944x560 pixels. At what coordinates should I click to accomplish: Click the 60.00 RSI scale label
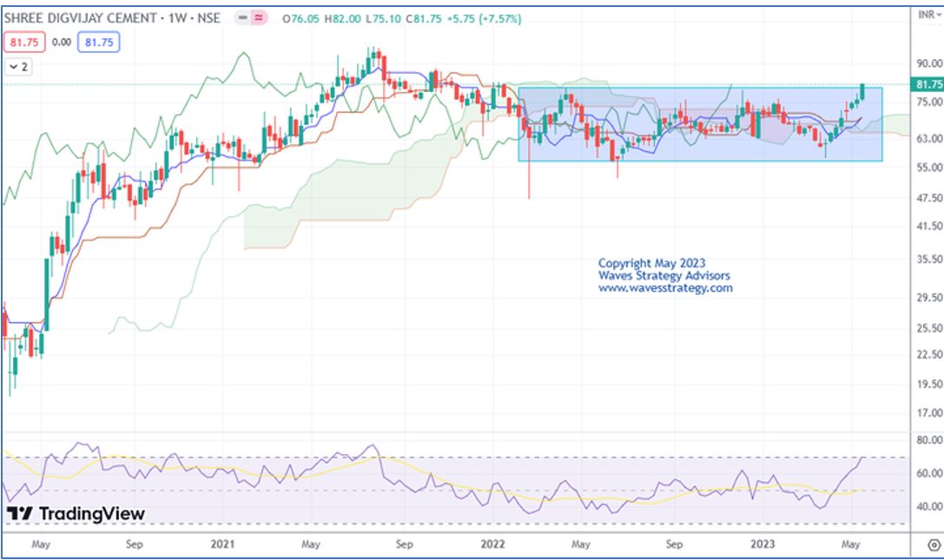click(x=929, y=473)
